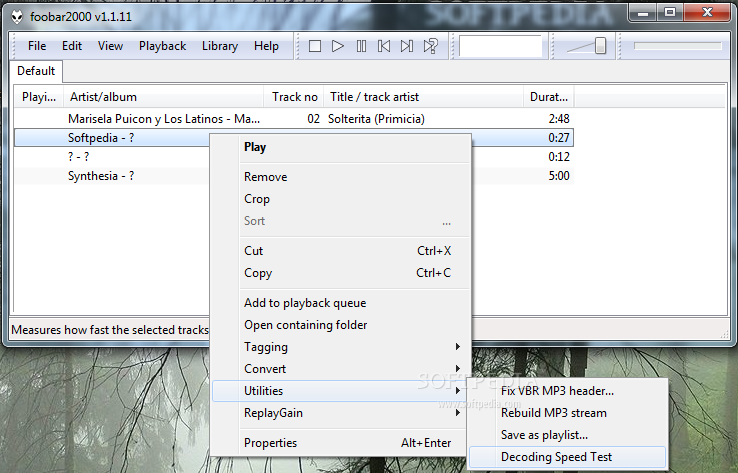The height and width of the screenshot is (473, 738).
Task: Click the 5:00 duration value
Action: pos(559,176)
